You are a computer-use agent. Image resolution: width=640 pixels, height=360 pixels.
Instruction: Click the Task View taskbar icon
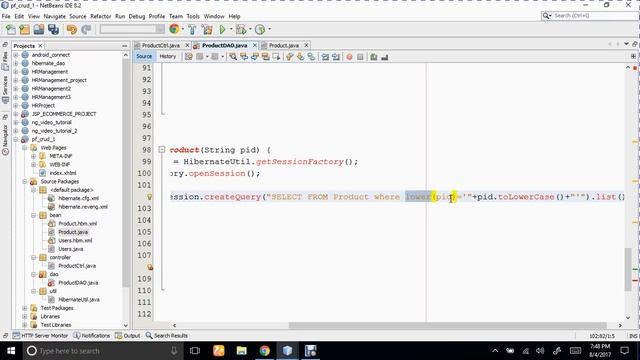pyautogui.click(x=195, y=351)
